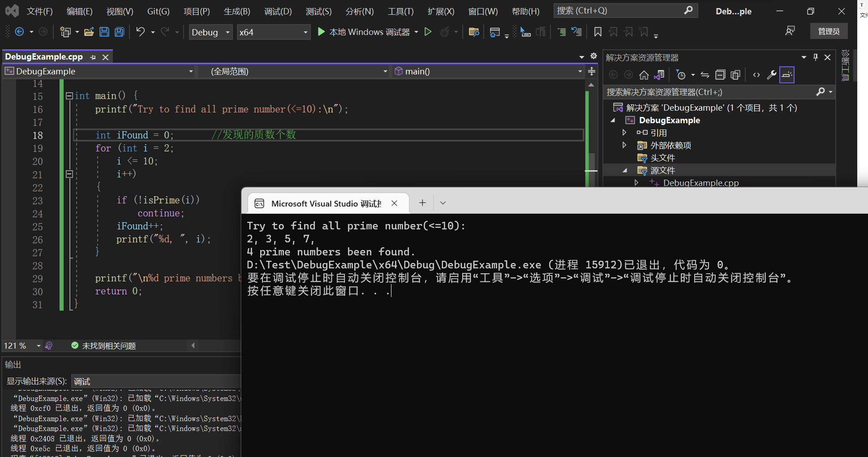868x457 pixels.
Task: Click the select-element pointer toolbar icon
Action: (x=525, y=32)
